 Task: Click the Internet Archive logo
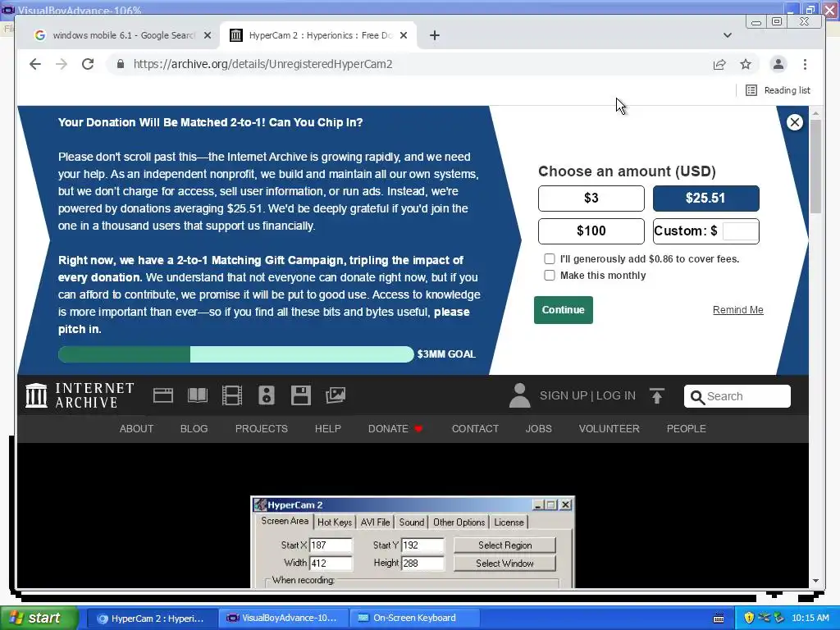tap(80, 395)
